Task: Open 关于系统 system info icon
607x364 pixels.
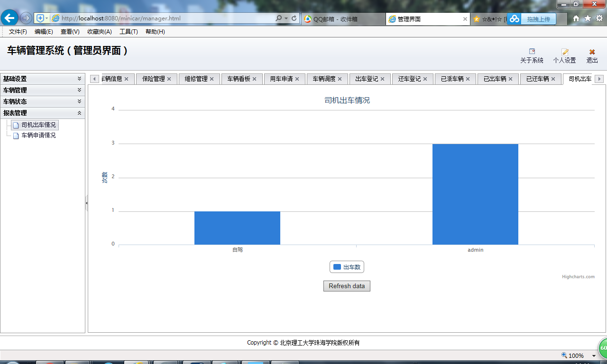Action: coord(532,51)
